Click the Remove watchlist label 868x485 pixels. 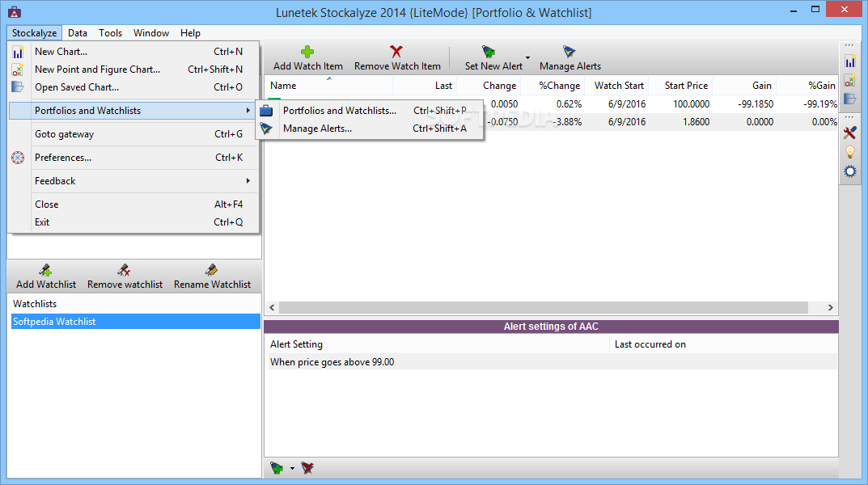125,285
